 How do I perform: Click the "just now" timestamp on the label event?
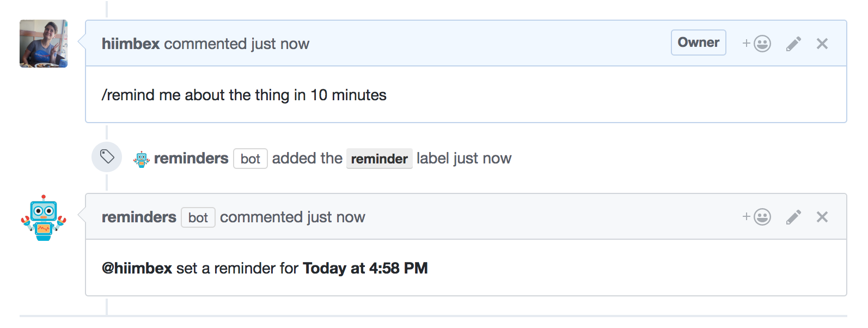(x=482, y=159)
